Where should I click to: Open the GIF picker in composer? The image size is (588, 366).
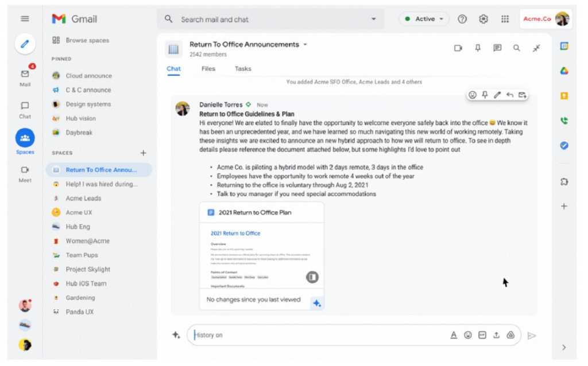(482, 335)
